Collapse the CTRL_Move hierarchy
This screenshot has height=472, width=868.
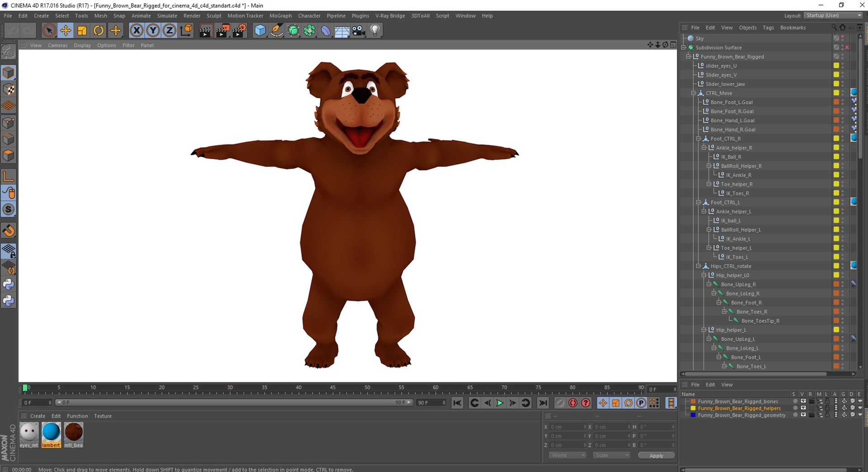pos(693,93)
